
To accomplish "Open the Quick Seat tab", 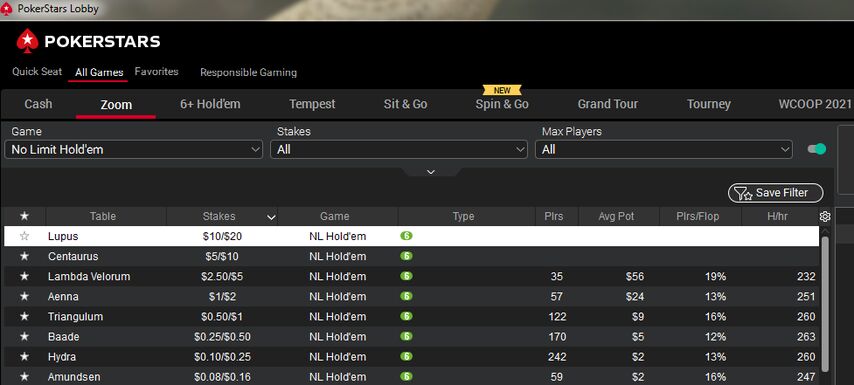I will (37, 72).
